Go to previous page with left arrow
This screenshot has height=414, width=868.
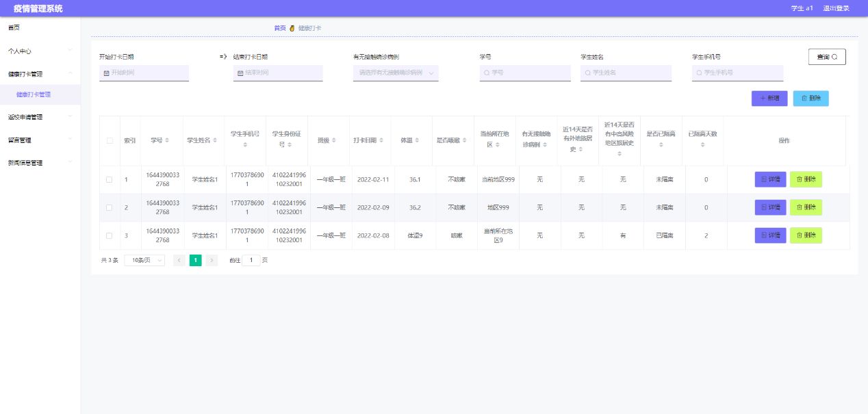[x=179, y=260]
